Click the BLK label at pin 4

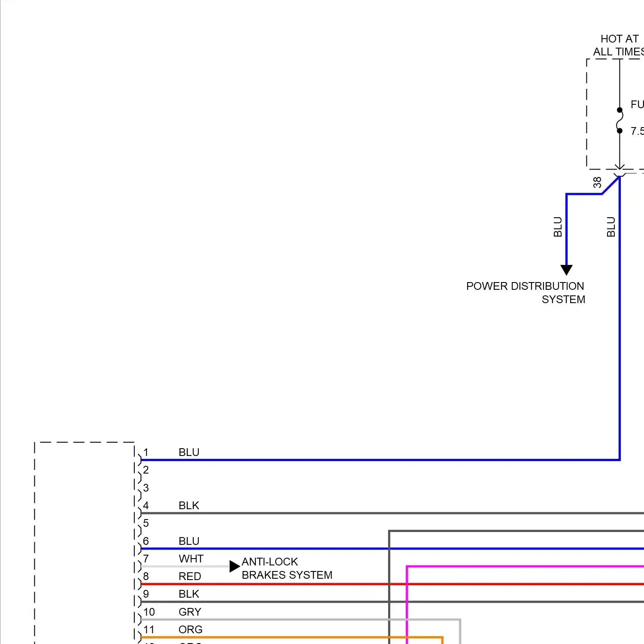pyautogui.click(x=189, y=505)
